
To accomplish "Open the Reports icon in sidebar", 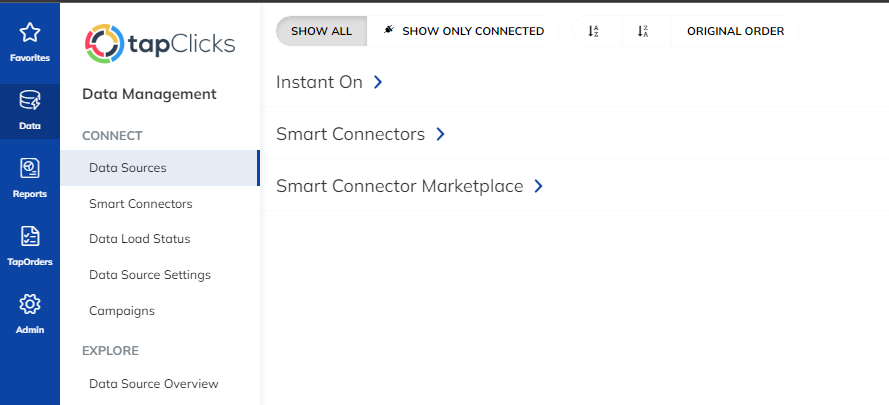I will [29, 168].
